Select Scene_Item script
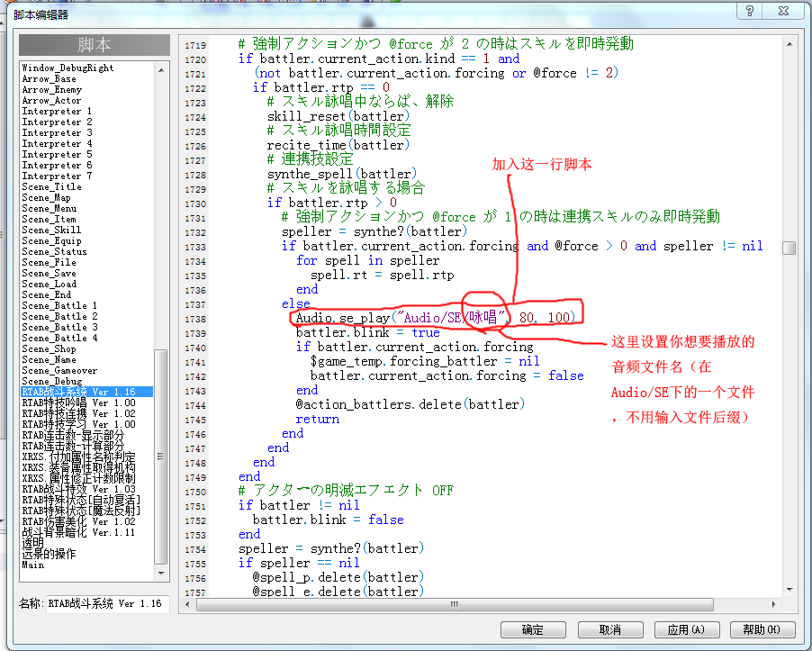Image resolution: width=812 pixels, height=651 pixels. (50, 220)
